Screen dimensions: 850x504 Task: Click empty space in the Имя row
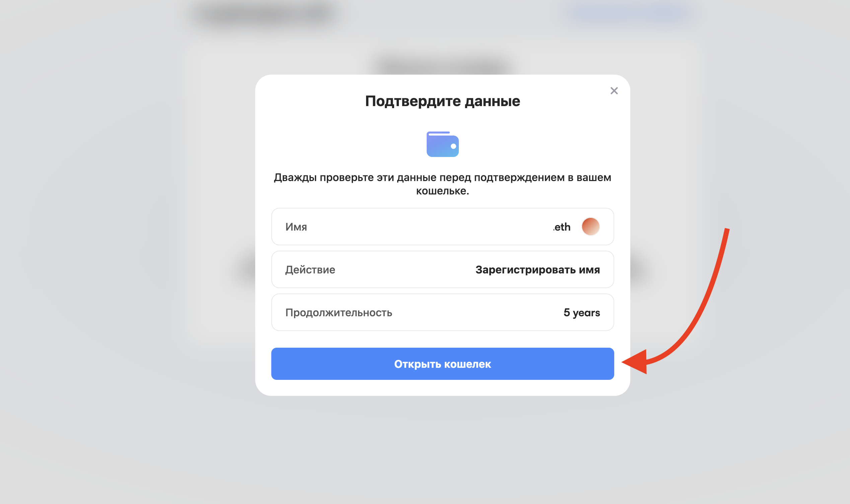coord(428,227)
